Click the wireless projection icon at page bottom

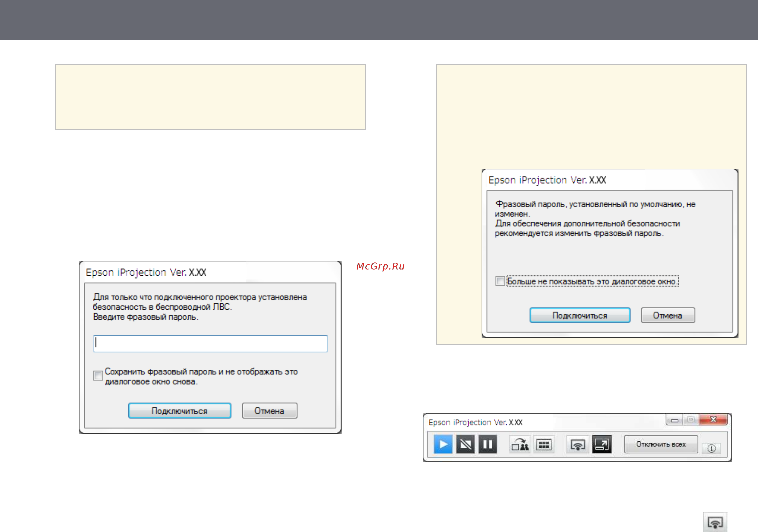click(715, 522)
